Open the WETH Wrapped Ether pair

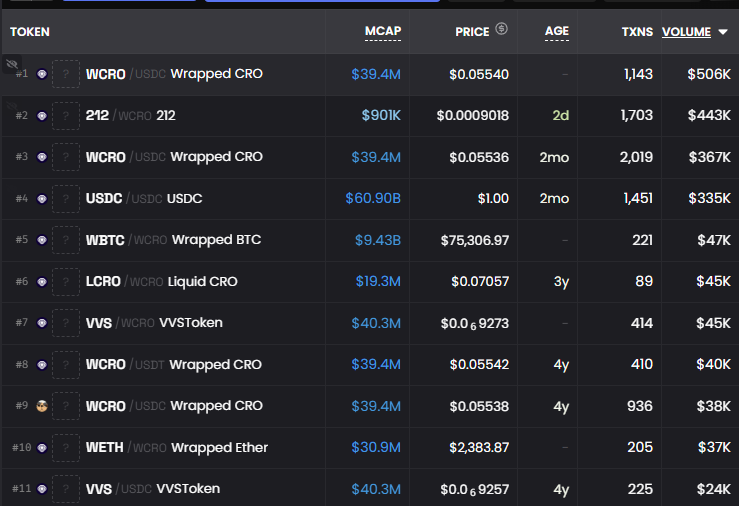(177, 448)
